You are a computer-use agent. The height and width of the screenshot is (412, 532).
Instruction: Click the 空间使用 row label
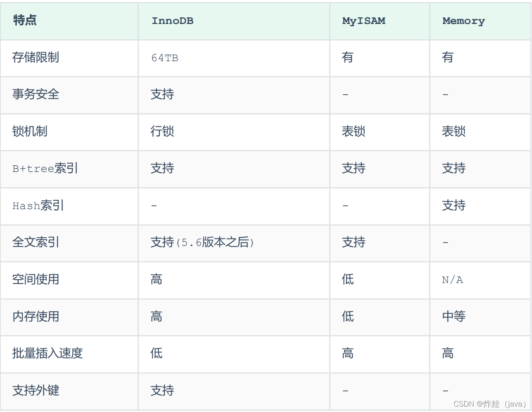(36, 279)
